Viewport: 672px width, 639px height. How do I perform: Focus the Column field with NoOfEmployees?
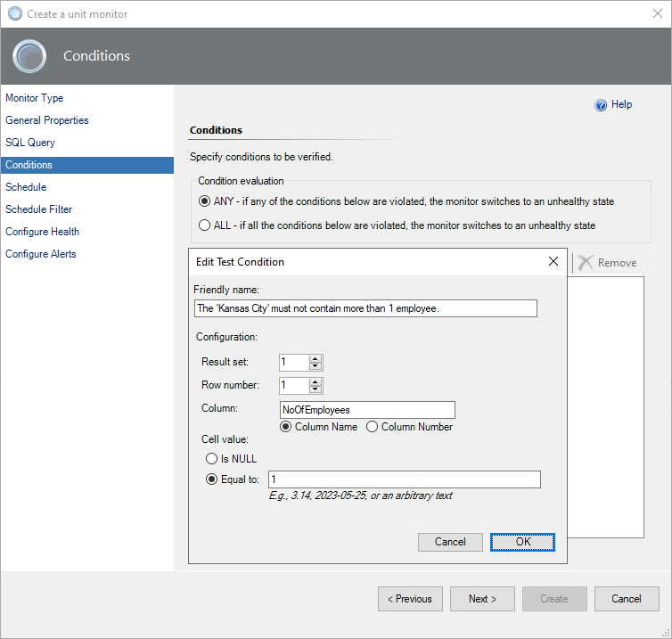tap(367, 410)
